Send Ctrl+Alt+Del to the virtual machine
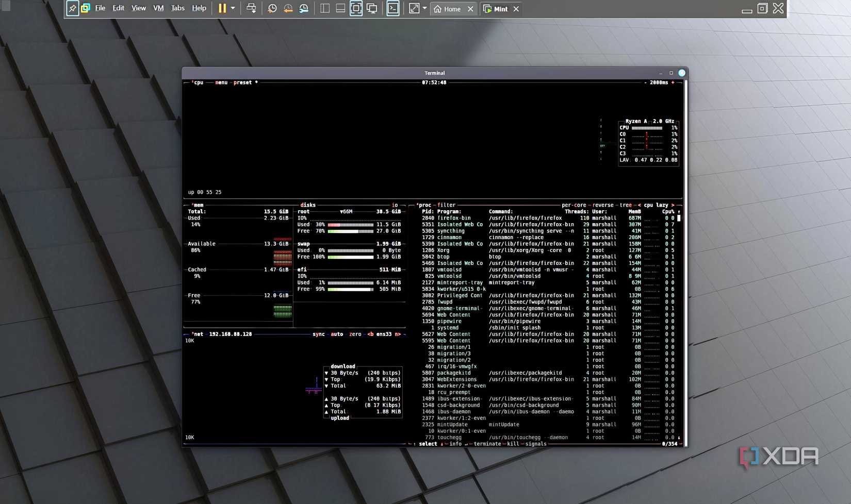Viewport: 851px width, 504px height. tap(251, 8)
